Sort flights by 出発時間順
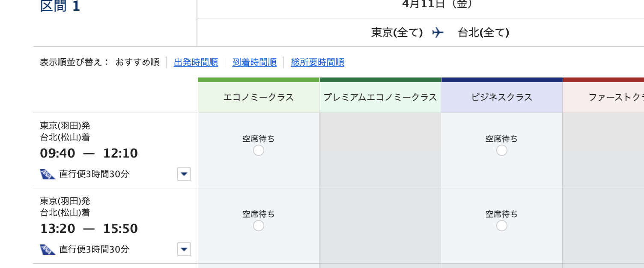The image size is (644, 268). (196, 63)
